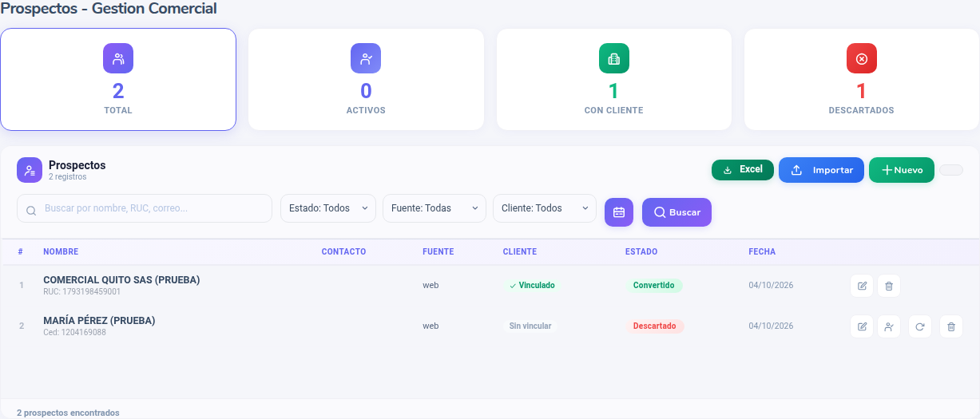
Task: Select the Activos card icon
Action: coord(366,58)
